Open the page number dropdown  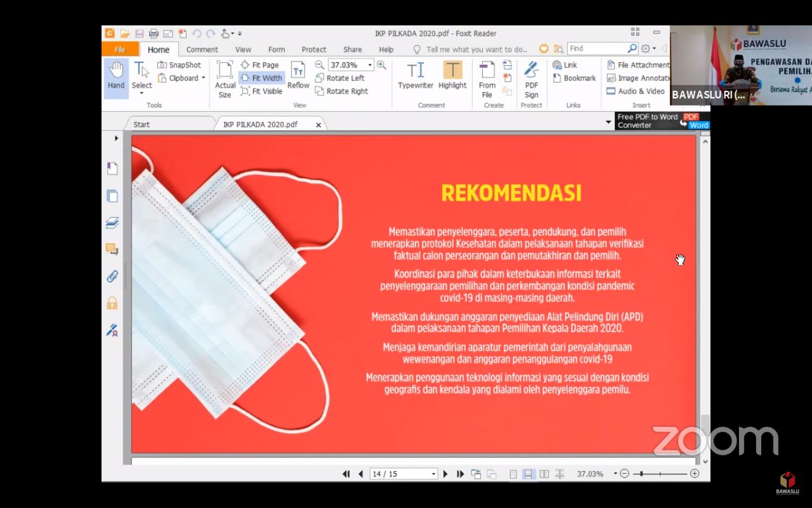[434, 474]
